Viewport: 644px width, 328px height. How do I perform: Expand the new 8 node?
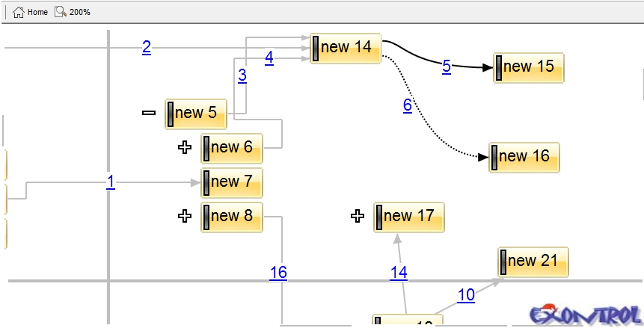[x=185, y=217]
